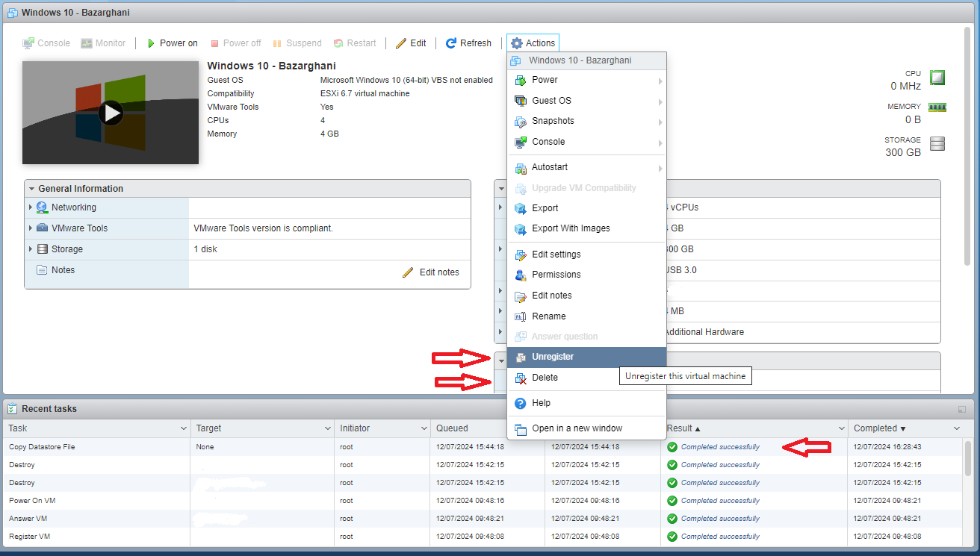The height and width of the screenshot is (556, 980).
Task: Click the Recent tasks panel icon
Action: pos(13,409)
